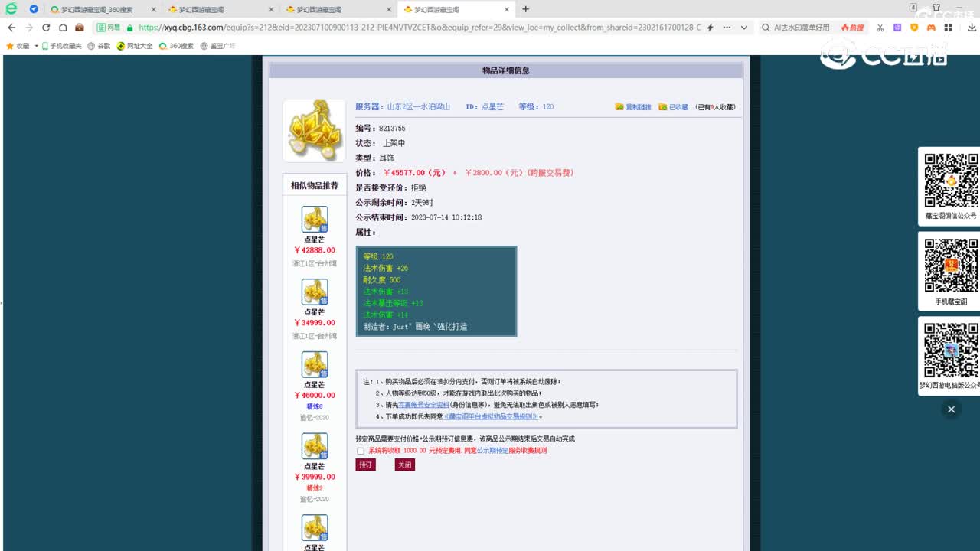Open the 鉴宝广场 bookmark
Viewport: 980px width, 551px height.
click(217, 46)
